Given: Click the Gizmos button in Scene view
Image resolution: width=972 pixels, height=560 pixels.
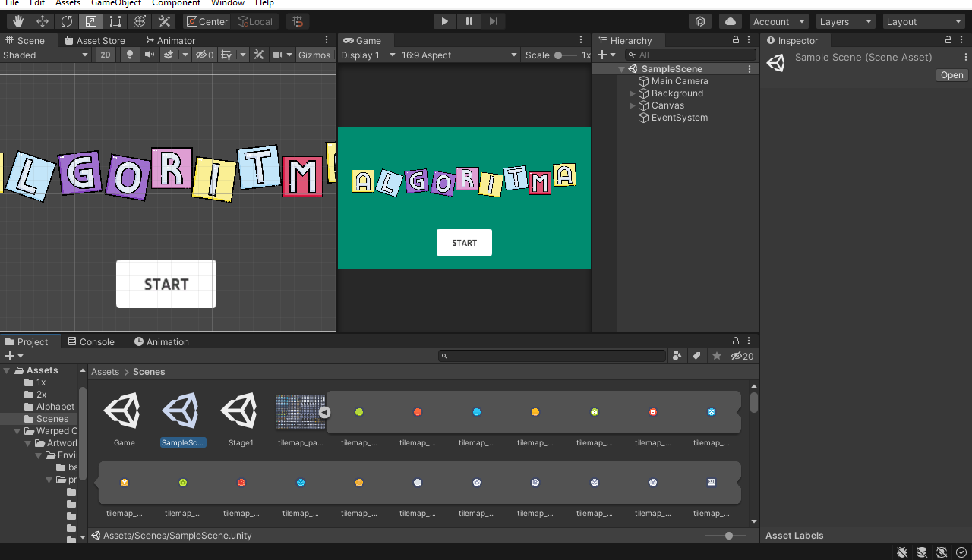Looking at the screenshot, I should point(314,55).
